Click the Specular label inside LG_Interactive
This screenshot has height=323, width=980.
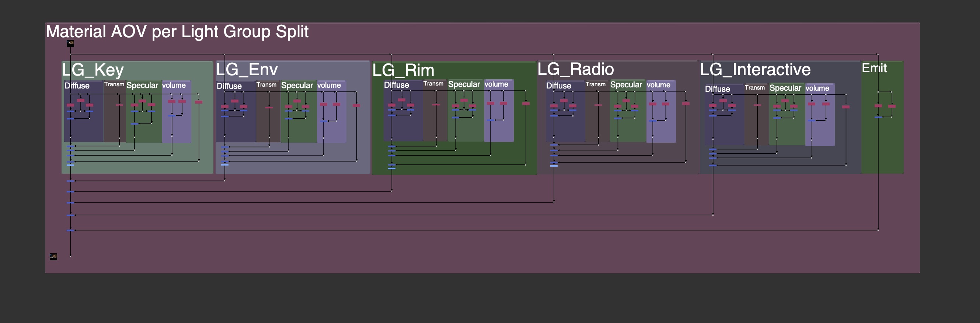(785, 88)
